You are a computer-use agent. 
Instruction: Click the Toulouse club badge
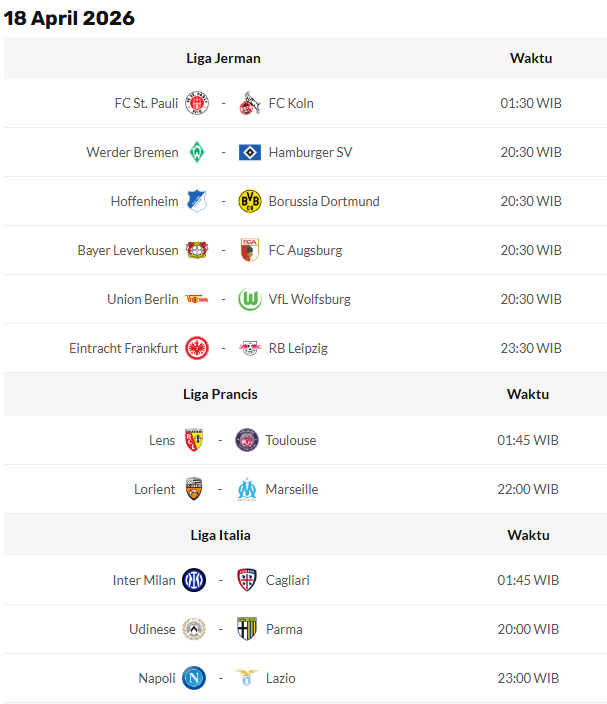click(247, 440)
